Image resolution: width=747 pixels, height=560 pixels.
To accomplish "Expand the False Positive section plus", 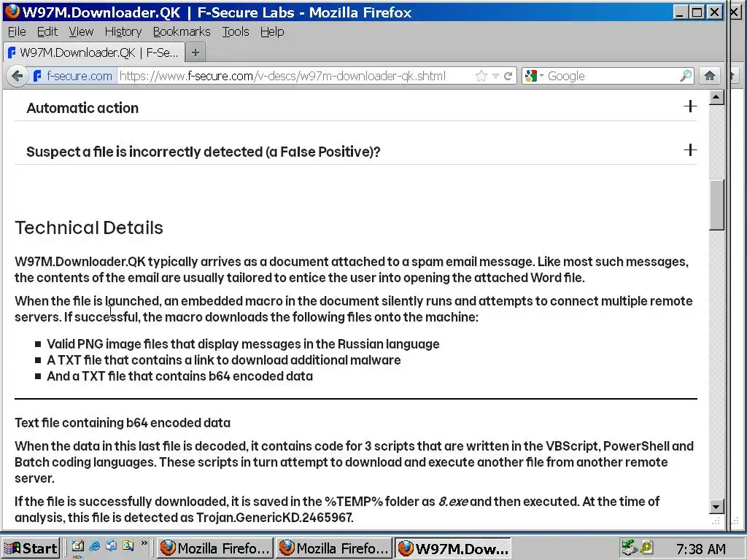I will point(690,150).
